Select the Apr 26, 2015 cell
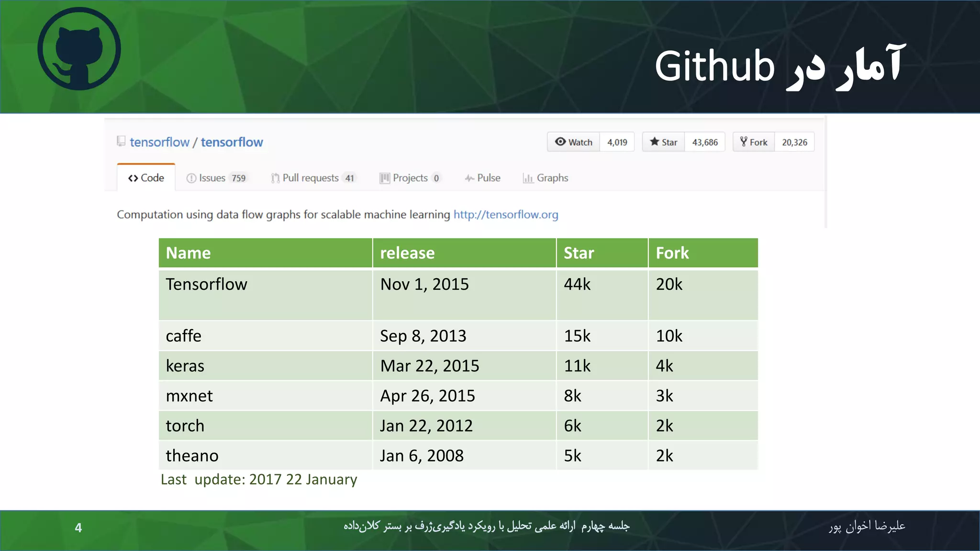Screen dimensions: 980x551 464,396
